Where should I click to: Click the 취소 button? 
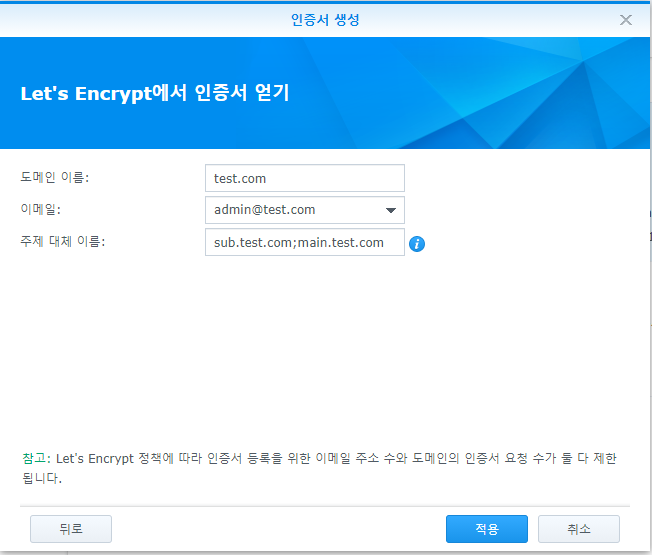579,529
